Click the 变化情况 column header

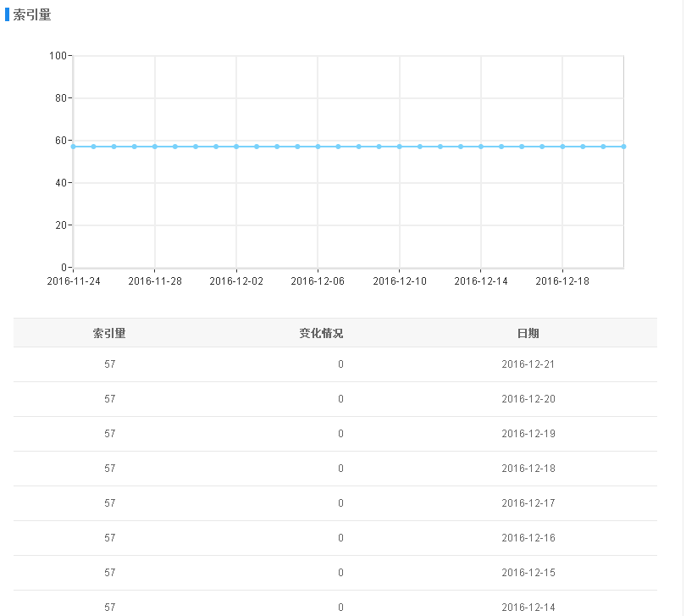pos(321,333)
